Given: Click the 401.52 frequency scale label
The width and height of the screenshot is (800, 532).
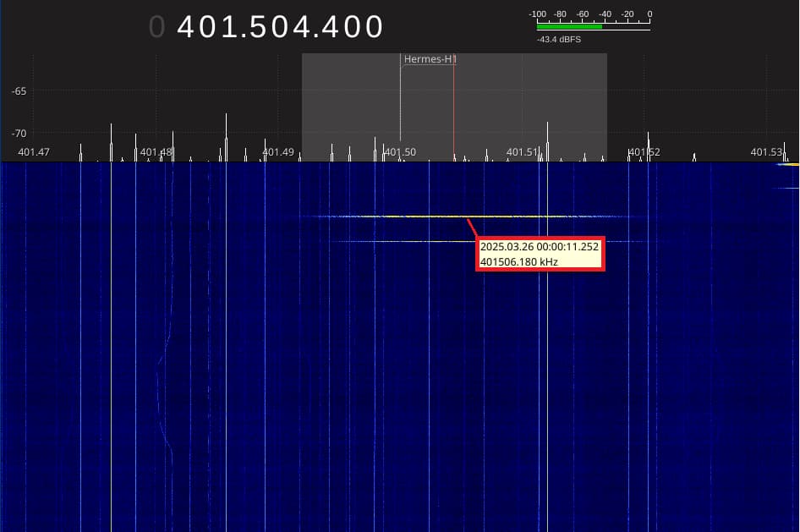Looking at the screenshot, I should click(x=644, y=152).
